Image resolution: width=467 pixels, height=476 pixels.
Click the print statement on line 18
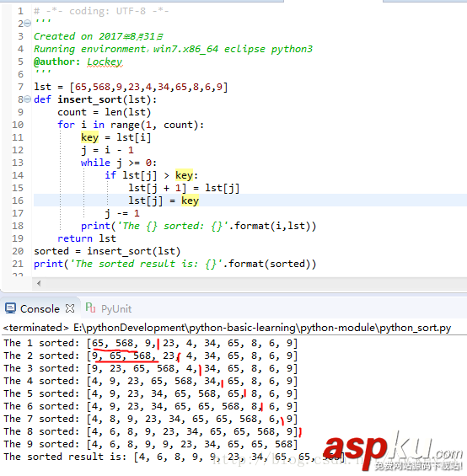tap(199, 226)
